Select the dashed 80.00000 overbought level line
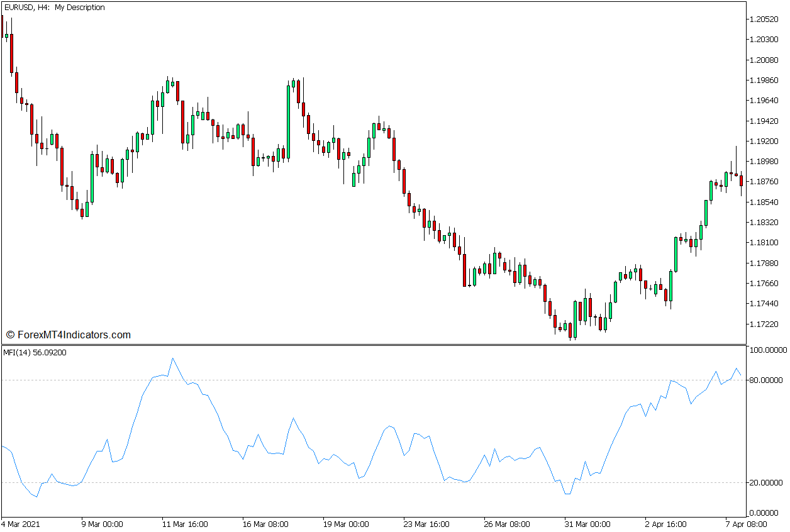Image resolution: width=790 pixels, height=532 pixels. [x=377, y=379]
